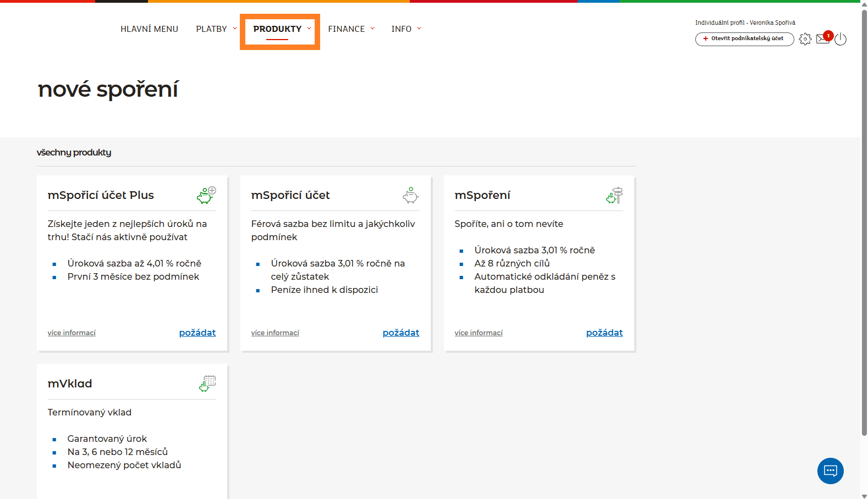The image size is (868, 499).
Task: Click the mSpořicí účet Plus title
Action: pos(101,195)
